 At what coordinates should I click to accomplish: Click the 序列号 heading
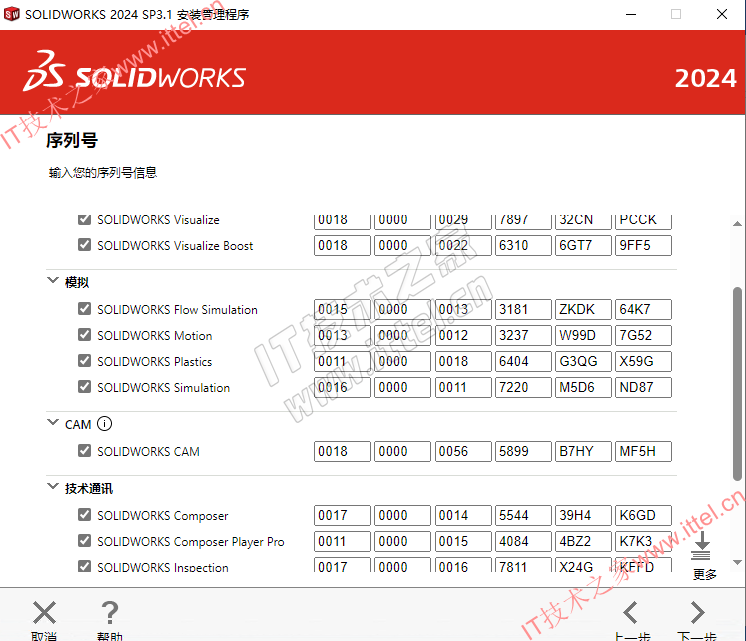click(72, 140)
